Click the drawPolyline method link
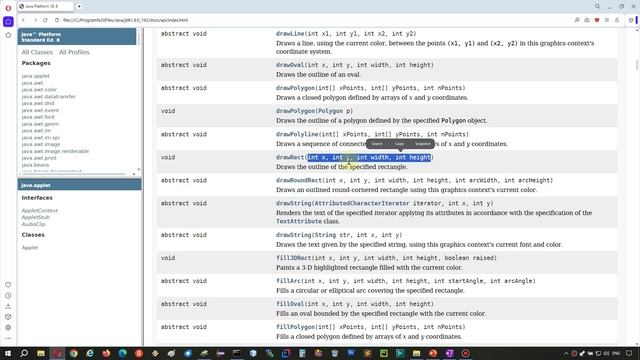This screenshot has width=640, height=360. pyautogui.click(x=297, y=134)
